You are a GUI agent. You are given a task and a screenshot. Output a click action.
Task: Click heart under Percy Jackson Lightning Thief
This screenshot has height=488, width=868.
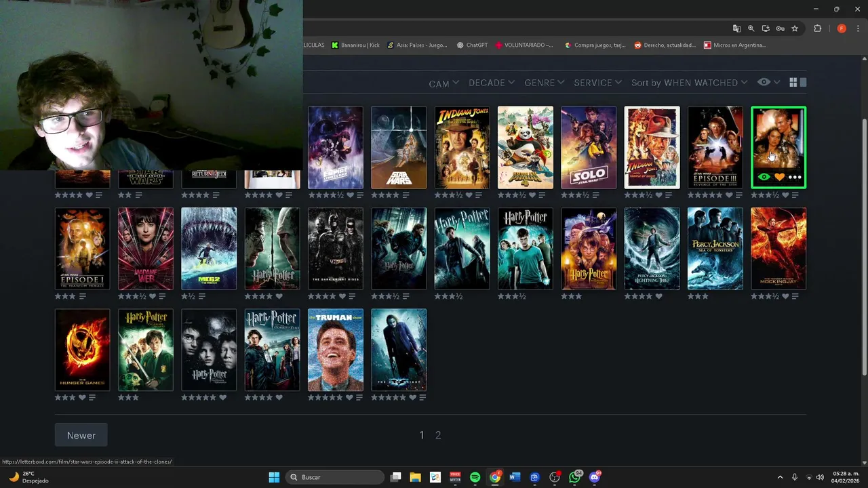point(659,296)
